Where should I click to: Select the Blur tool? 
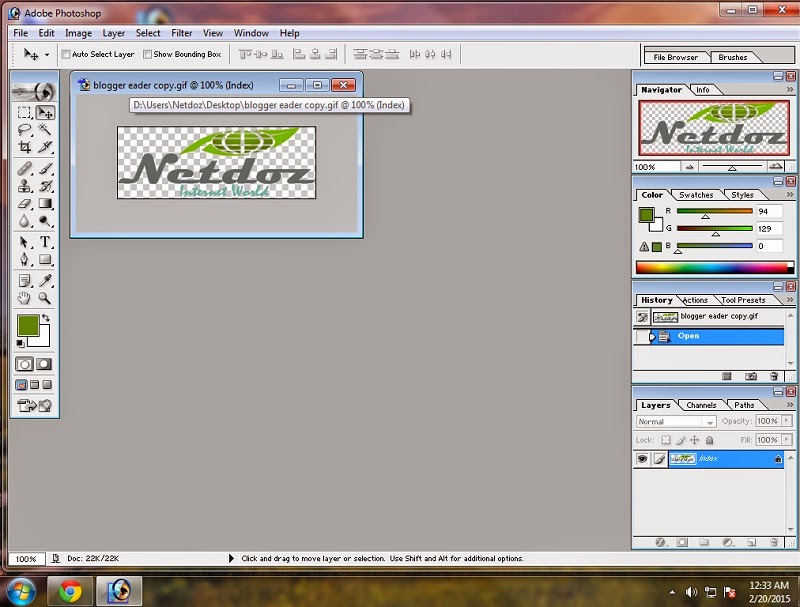click(x=24, y=221)
